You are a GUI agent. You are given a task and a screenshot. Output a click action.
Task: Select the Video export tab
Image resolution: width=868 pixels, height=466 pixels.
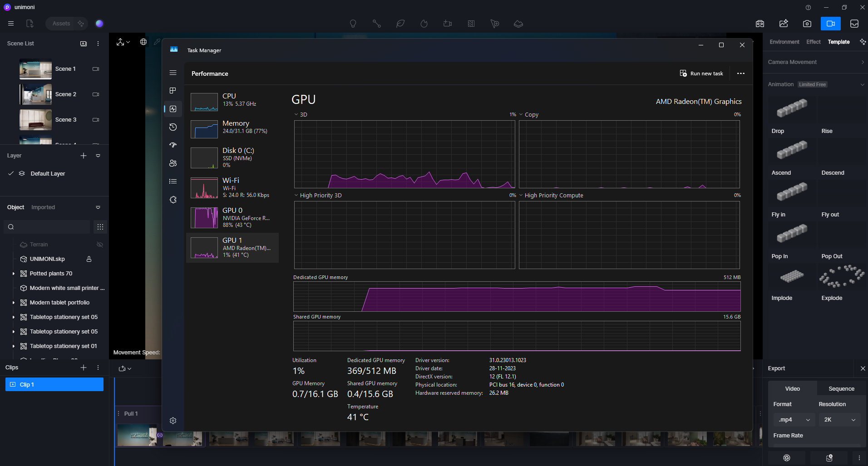pos(792,389)
